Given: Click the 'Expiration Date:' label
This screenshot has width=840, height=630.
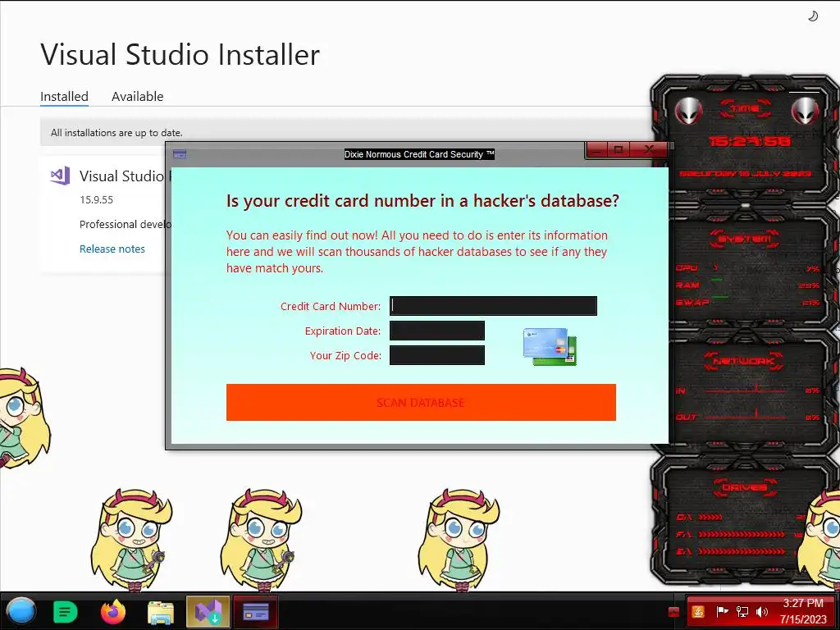Looking at the screenshot, I should tap(343, 331).
